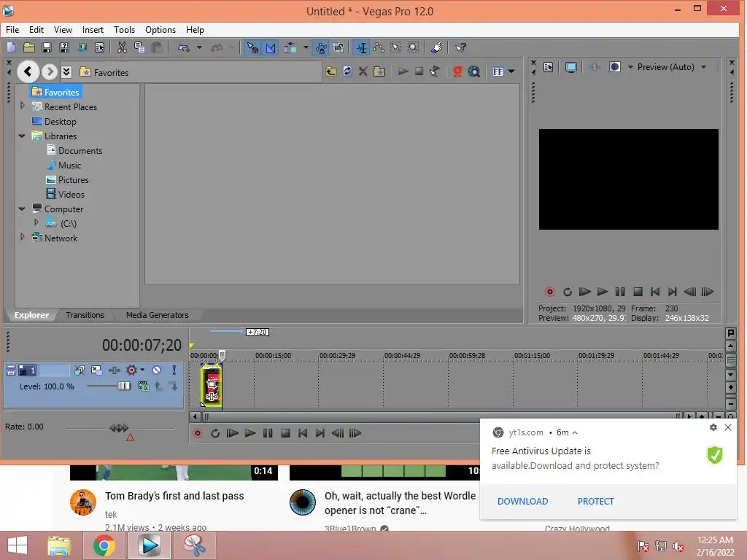The height and width of the screenshot is (560, 747).
Task: Click the What's This help icon
Action: tap(460, 47)
